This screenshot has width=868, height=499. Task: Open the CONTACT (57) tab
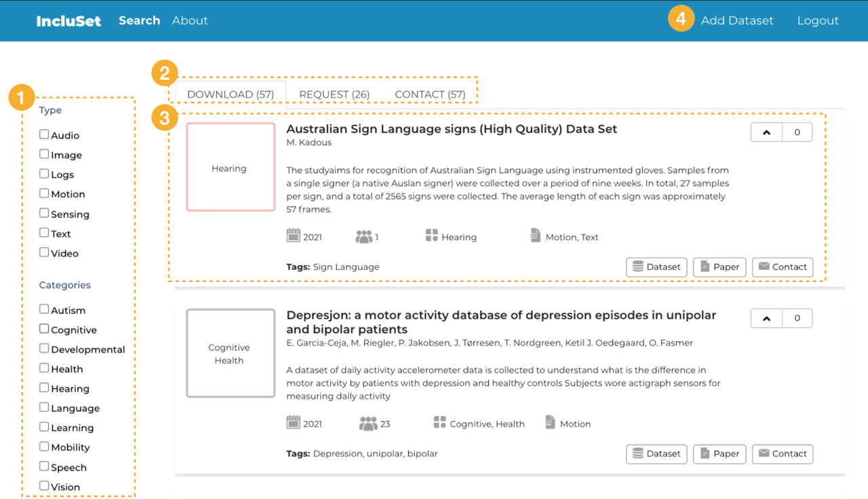[430, 94]
